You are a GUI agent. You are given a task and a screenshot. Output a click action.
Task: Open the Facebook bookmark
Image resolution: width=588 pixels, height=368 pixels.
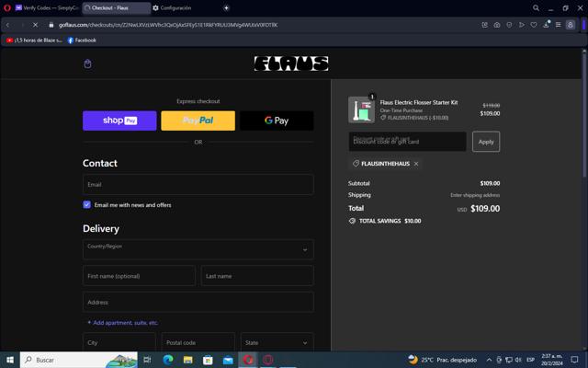click(x=82, y=40)
